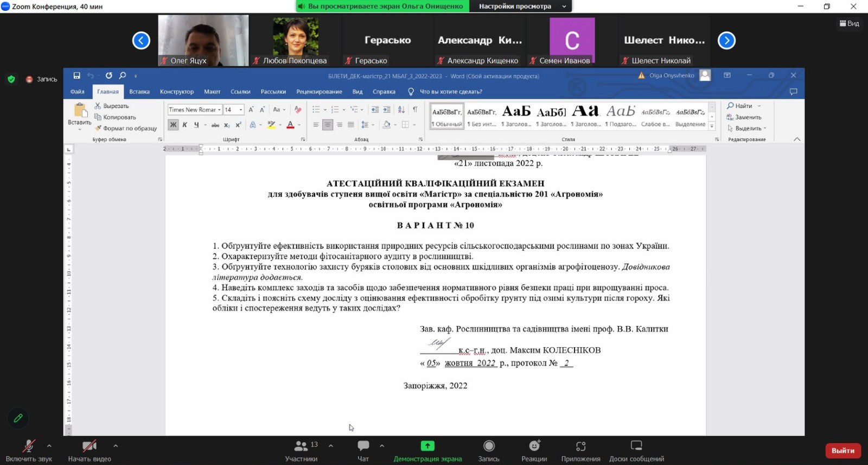This screenshot has height=465, width=868.
Task: Apply shading paint bucket color
Action: click(386, 125)
